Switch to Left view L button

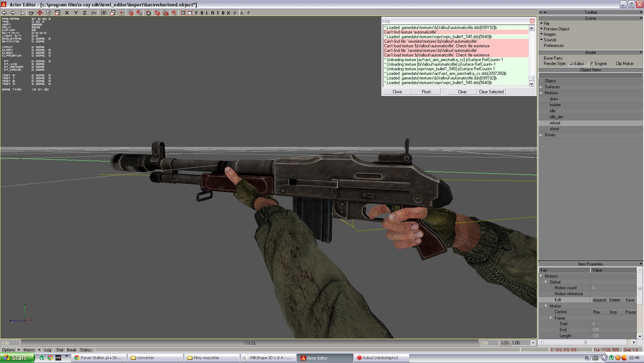207,13
